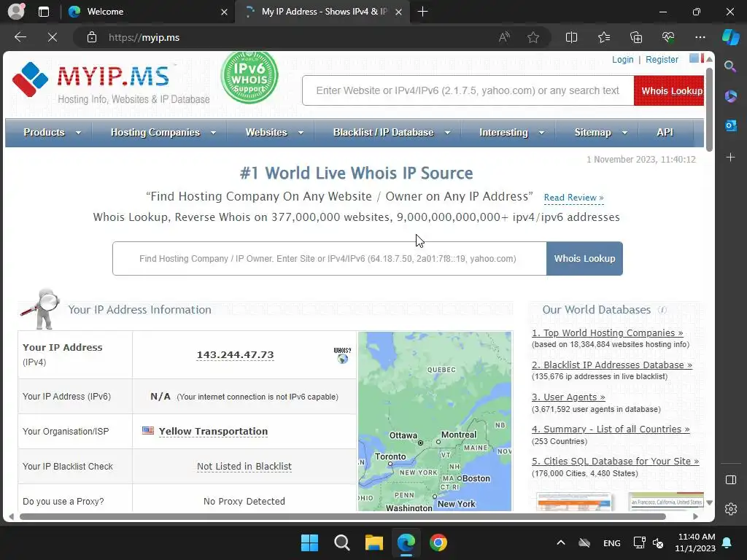
Task: Open Blacklist IP Addresses Database link
Action: click(x=612, y=365)
